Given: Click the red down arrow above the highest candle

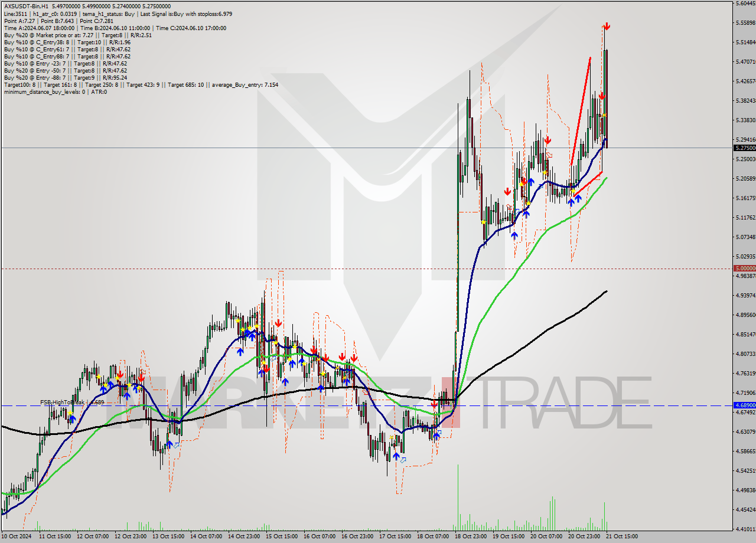Looking at the screenshot, I should pyautogui.click(x=607, y=27).
